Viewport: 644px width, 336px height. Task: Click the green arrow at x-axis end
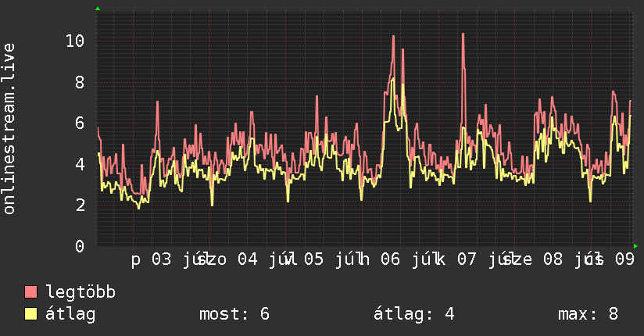[635, 246]
